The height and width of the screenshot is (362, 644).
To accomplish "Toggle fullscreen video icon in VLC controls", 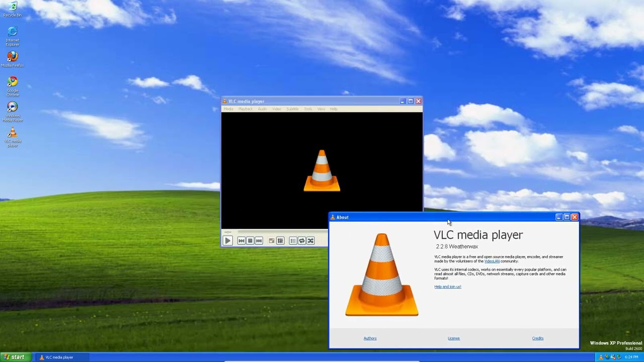I will click(272, 241).
